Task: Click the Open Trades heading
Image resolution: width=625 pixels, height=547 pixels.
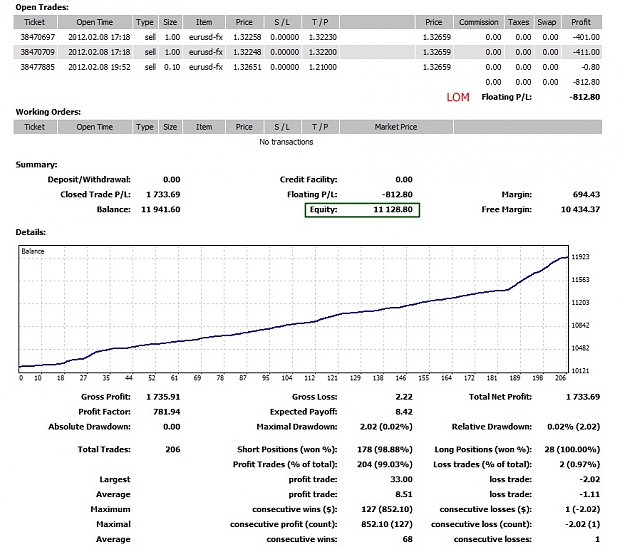Action: click(42, 7)
